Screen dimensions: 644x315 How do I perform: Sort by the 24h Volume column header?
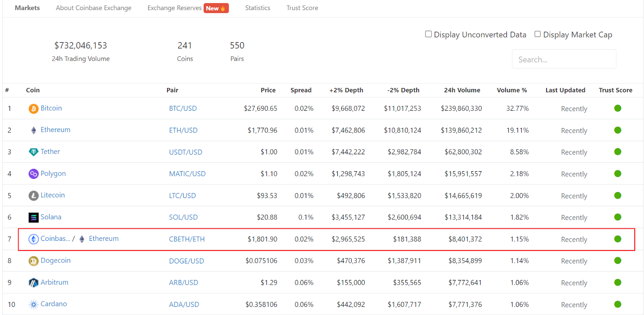pos(462,90)
